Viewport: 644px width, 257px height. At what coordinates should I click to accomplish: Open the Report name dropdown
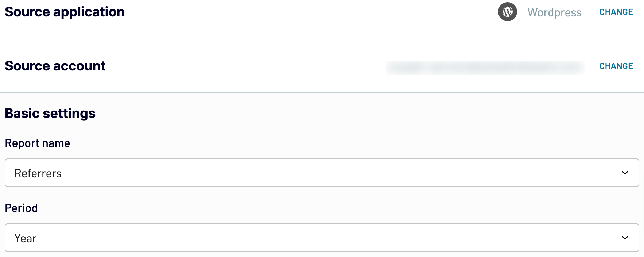322,173
